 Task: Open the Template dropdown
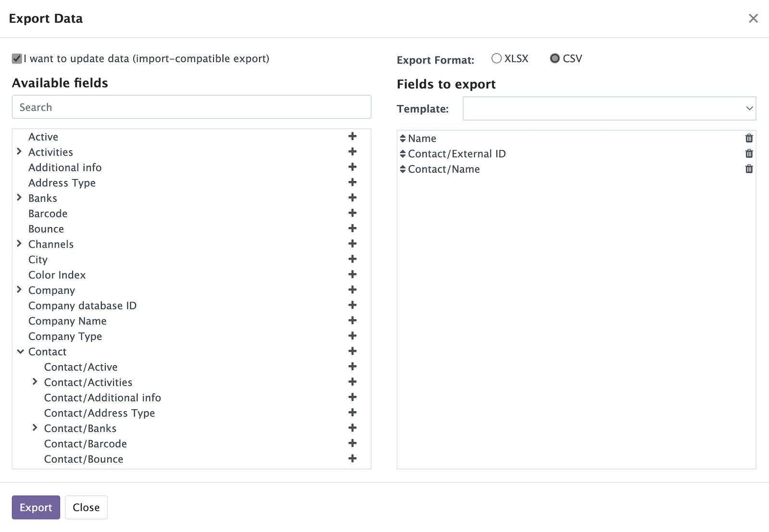609,109
